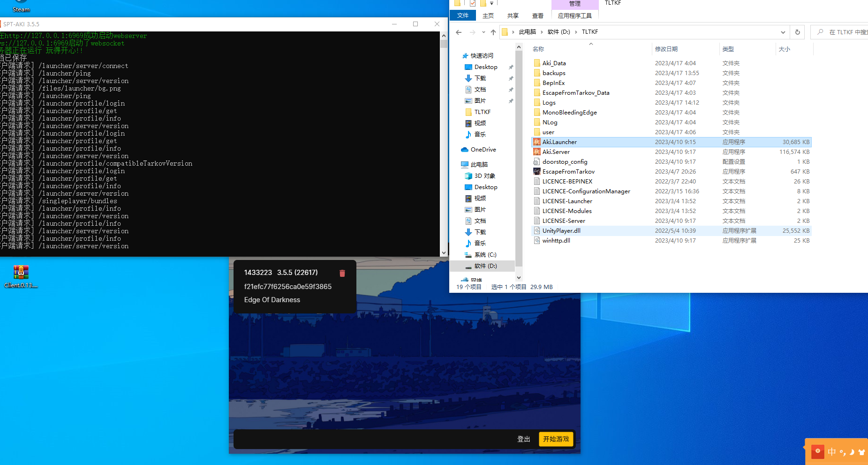Expand the recent locations dropdown arrow
The image size is (868, 465).
click(483, 32)
